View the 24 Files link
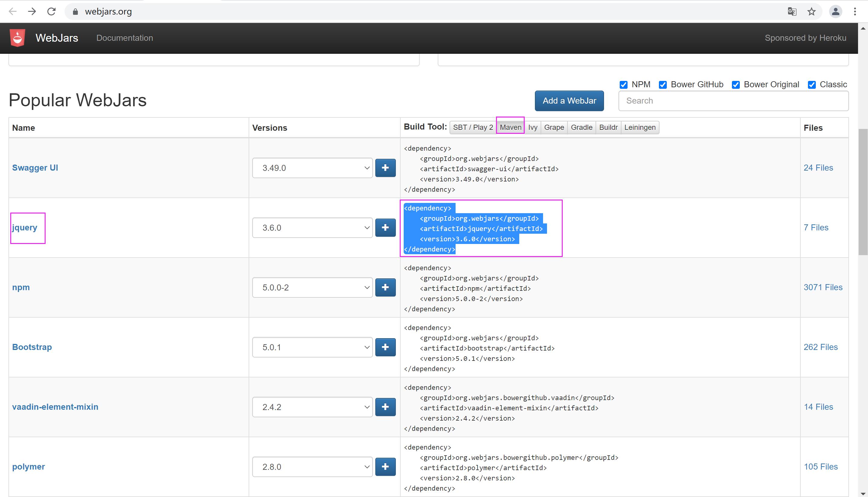 pos(818,168)
